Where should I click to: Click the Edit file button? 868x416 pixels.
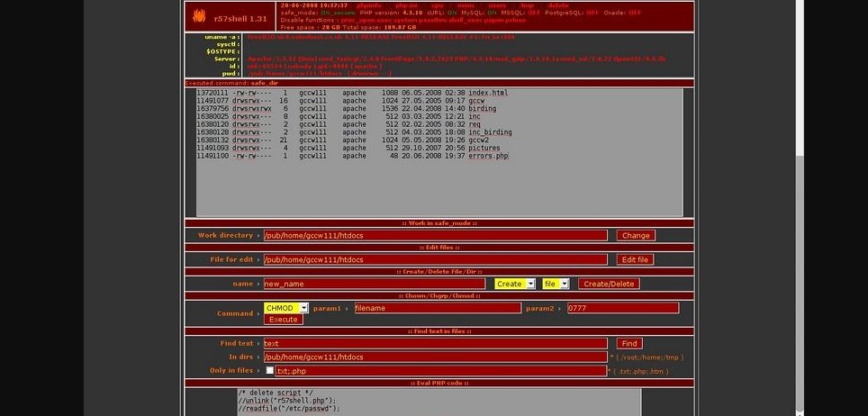tap(635, 260)
